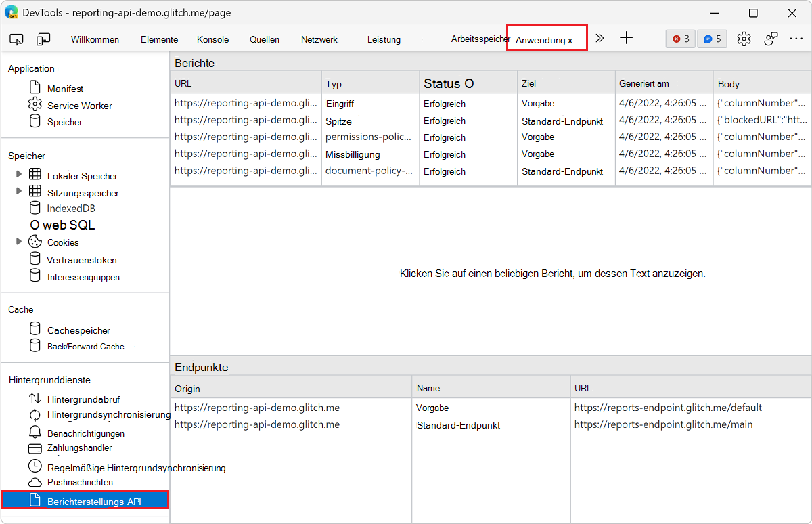Switch to the Netzwerk tab
Viewport: 812px width, 524px height.
click(319, 39)
